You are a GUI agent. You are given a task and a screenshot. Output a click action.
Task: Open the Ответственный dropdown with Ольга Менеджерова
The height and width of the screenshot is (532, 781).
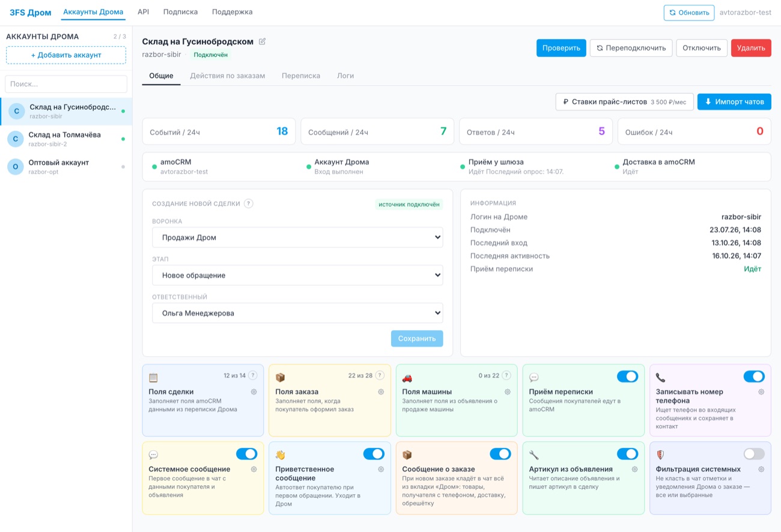[297, 313]
